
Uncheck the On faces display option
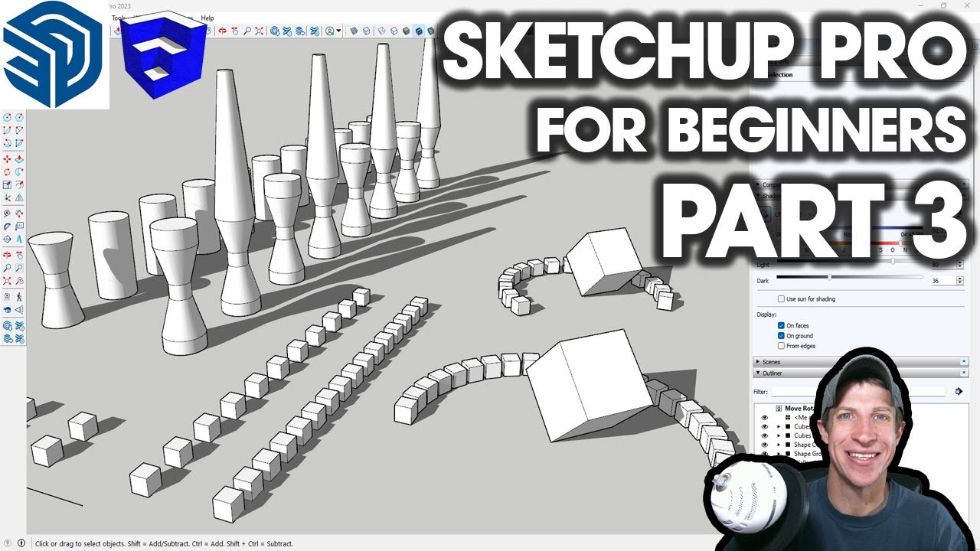(781, 325)
